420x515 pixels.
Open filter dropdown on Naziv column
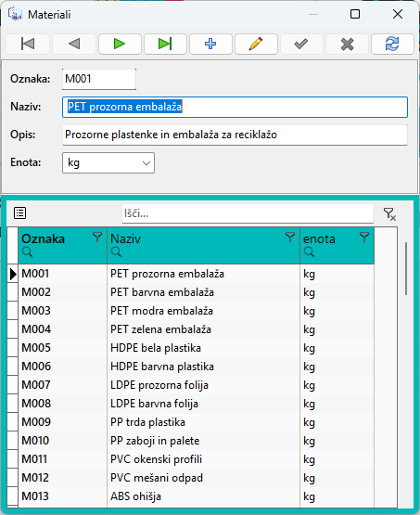click(290, 238)
